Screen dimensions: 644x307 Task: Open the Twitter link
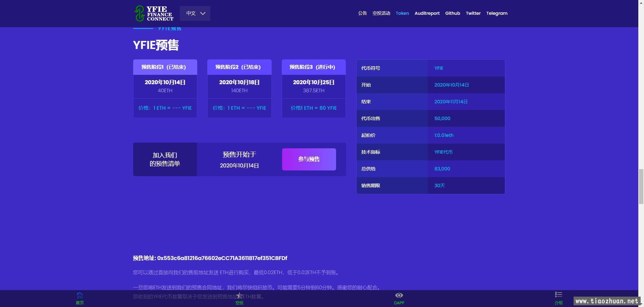[473, 13]
